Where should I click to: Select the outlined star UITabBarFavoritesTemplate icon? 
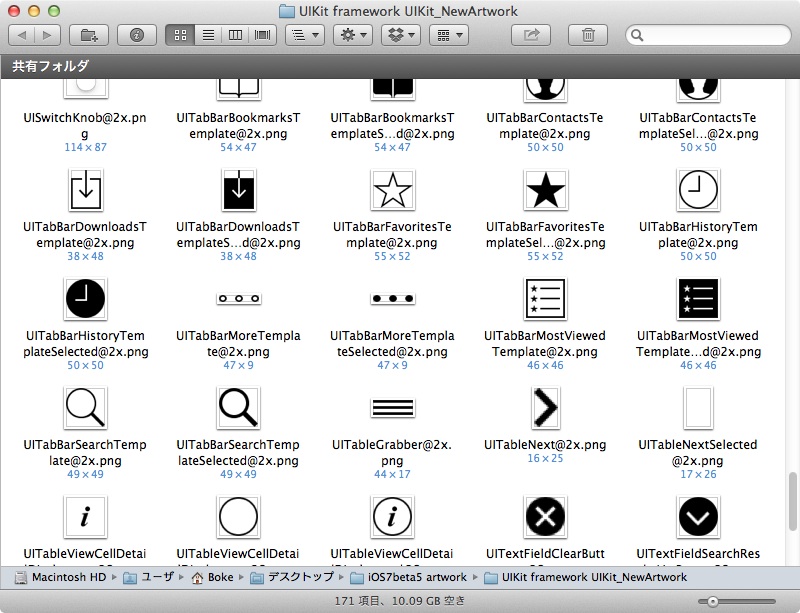tap(392, 190)
